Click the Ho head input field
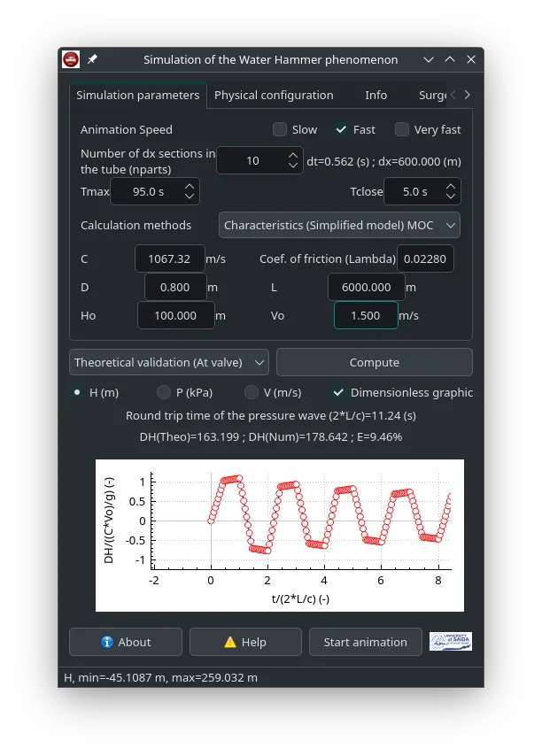The height and width of the screenshot is (756, 542). click(x=176, y=315)
